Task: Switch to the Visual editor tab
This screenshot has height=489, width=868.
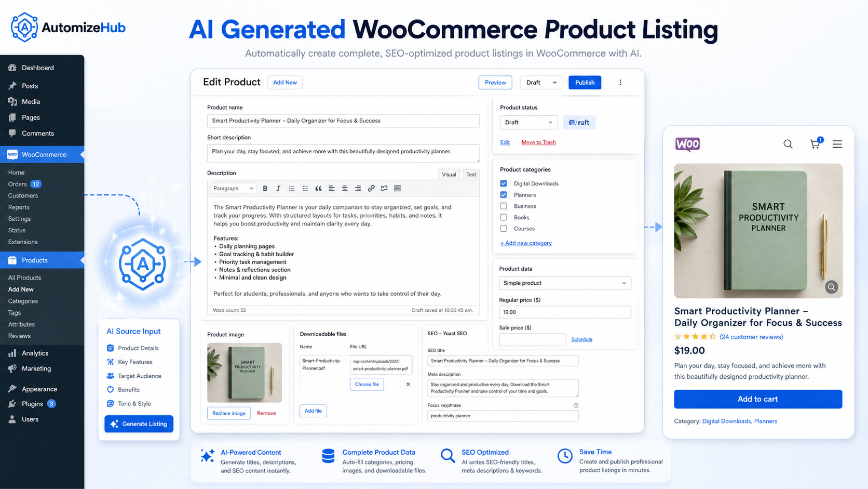Action: coord(449,175)
